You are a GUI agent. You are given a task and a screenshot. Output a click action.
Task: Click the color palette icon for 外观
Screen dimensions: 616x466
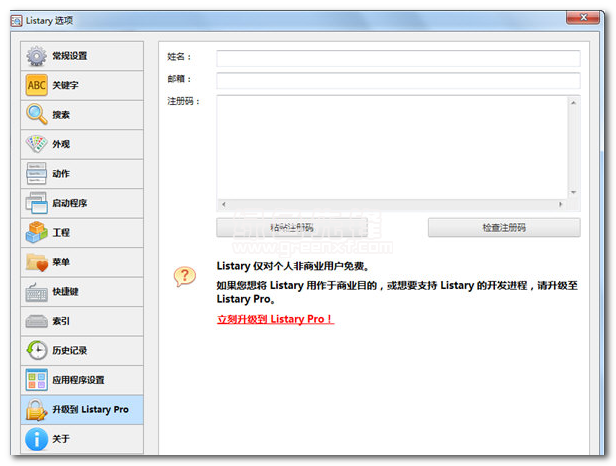point(37,144)
